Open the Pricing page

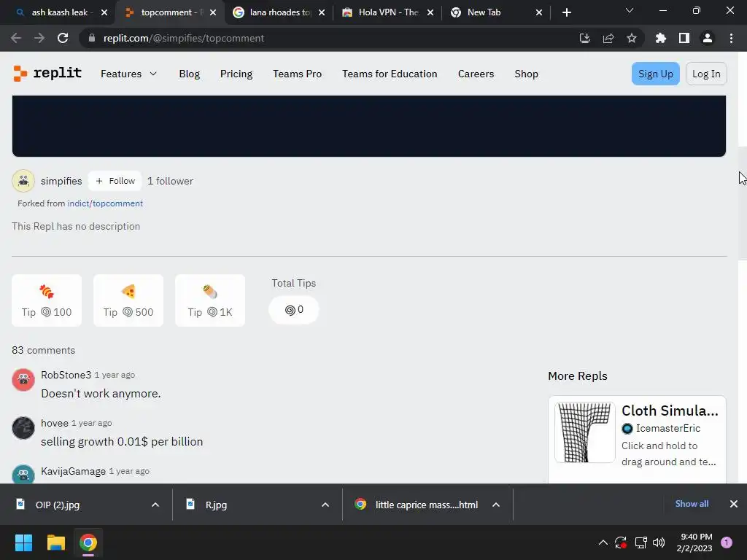point(236,74)
